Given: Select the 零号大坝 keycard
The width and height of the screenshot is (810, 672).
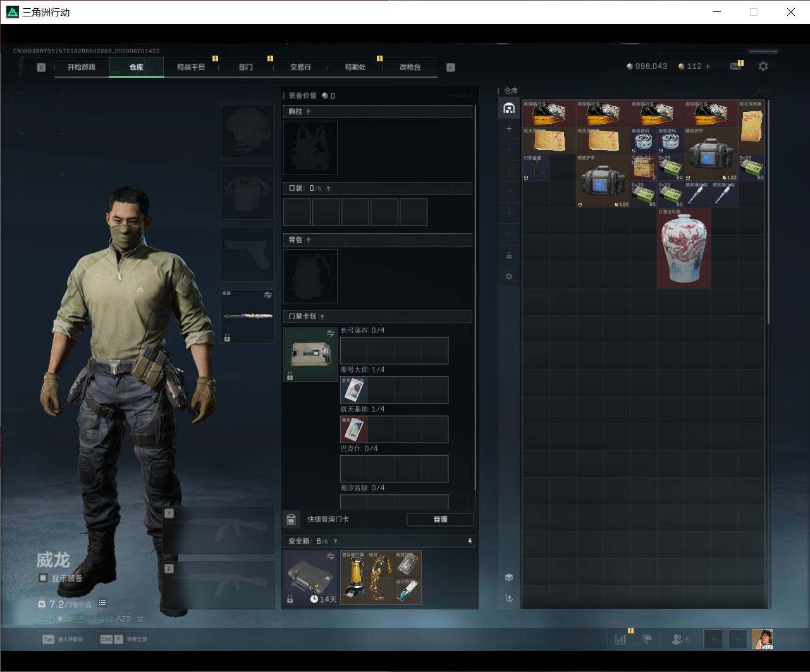Looking at the screenshot, I should [354, 390].
